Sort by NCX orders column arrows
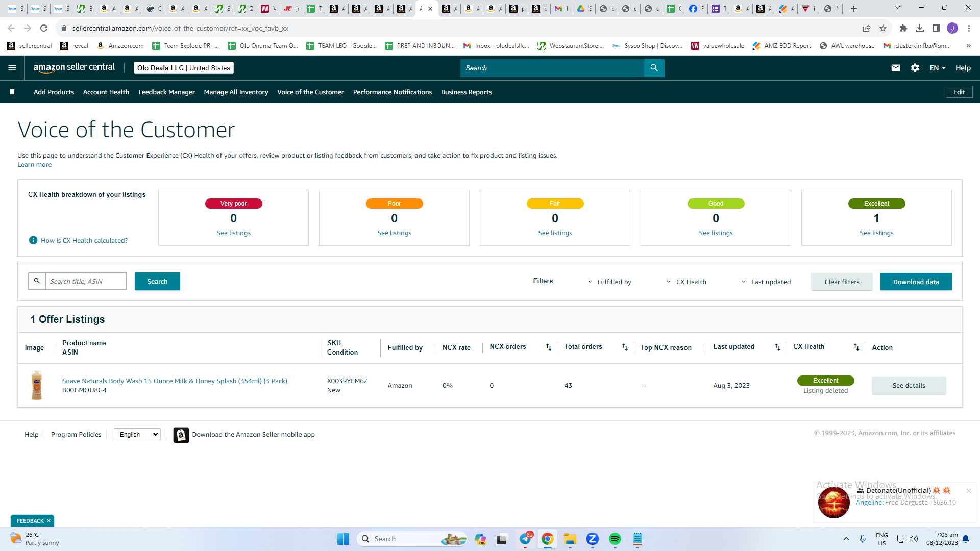This screenshot has width=980, height=551. (549, 347)
